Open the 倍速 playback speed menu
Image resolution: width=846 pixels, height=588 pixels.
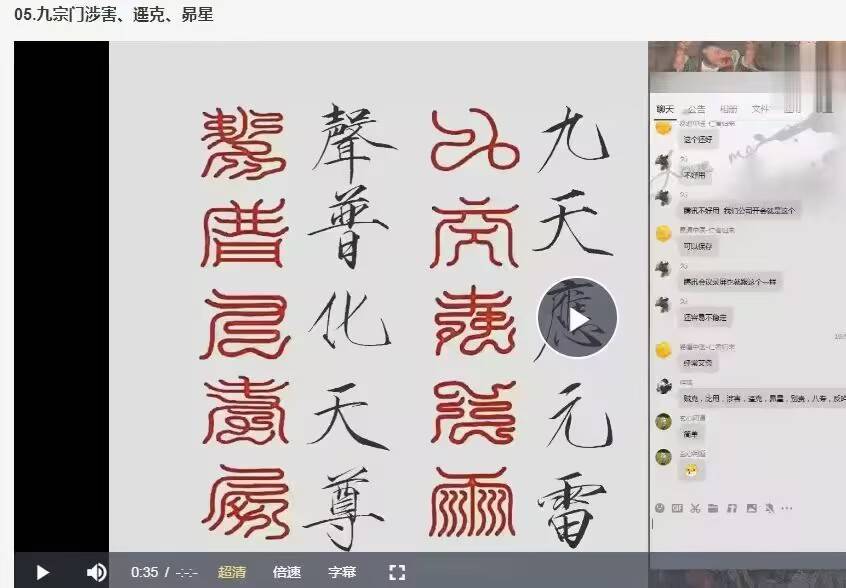(x=287, y=572)
